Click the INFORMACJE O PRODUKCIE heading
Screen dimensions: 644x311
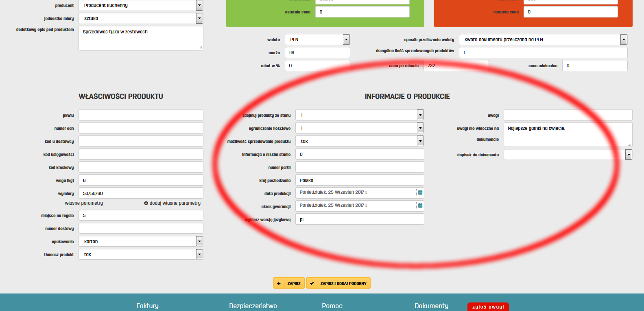pos(407,96)
